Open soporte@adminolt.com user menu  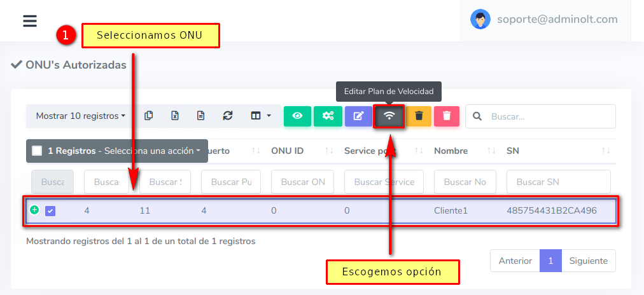[544, 19]
